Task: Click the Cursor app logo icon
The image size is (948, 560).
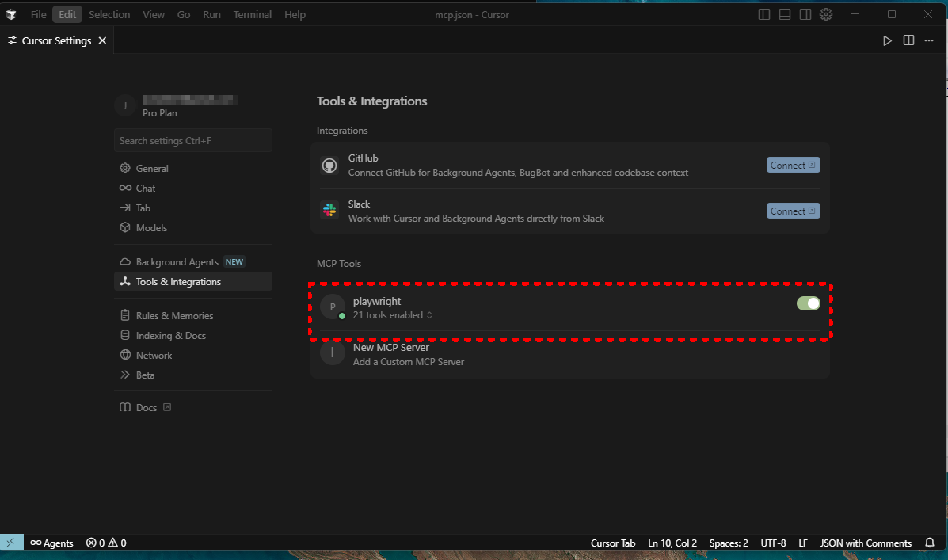Action: point(11,14)
